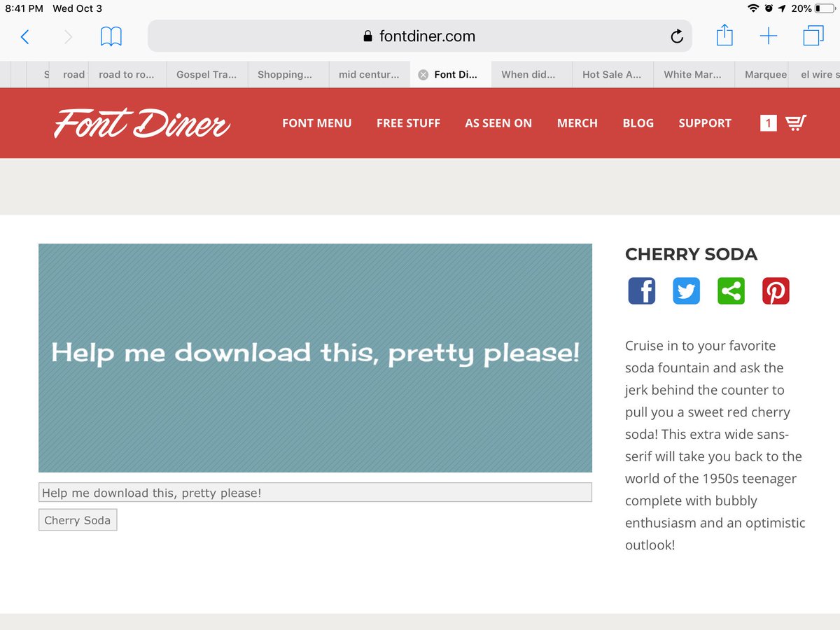Share Cherry Soda on Facebook

[642, 290]
